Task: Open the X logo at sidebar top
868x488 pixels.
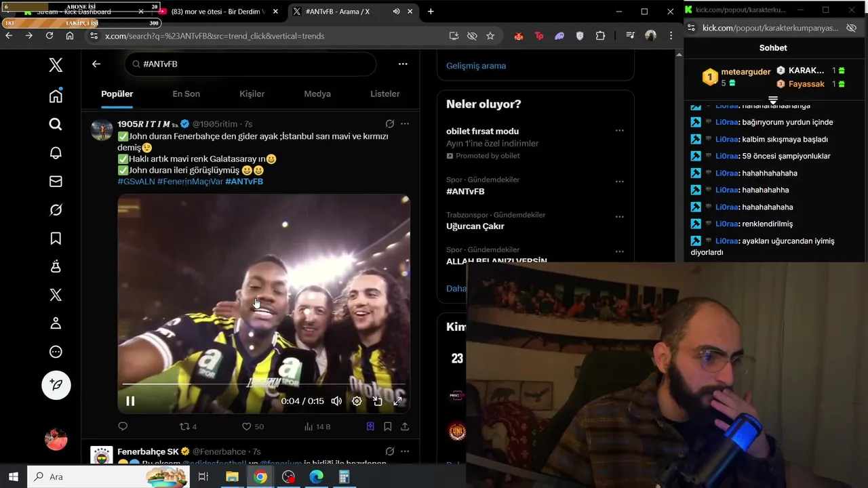Action: [x=56, y=64]
